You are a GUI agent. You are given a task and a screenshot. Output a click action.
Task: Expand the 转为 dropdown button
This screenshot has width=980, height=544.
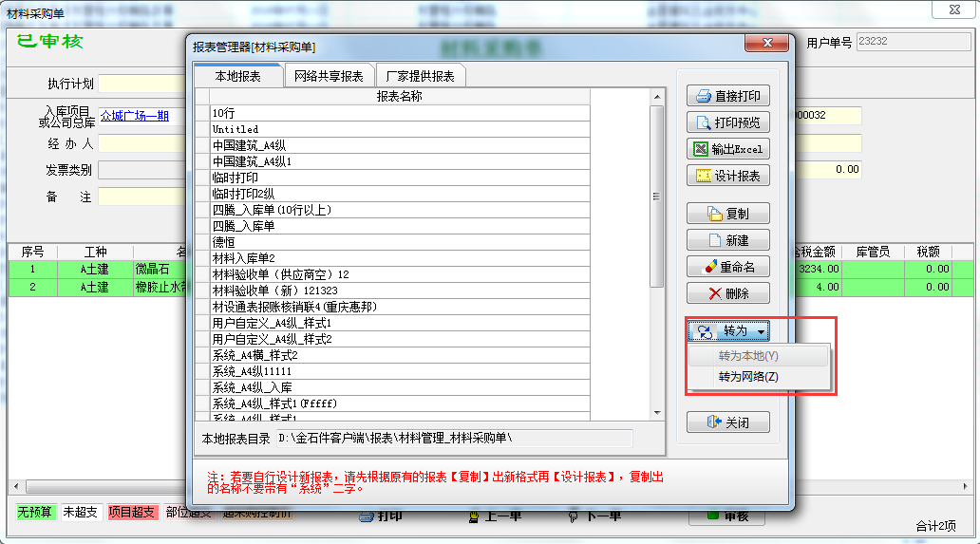[x=727, y=331]
